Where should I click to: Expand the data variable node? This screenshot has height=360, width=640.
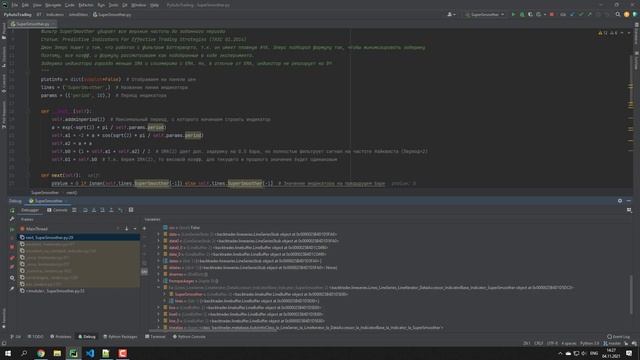159,234
